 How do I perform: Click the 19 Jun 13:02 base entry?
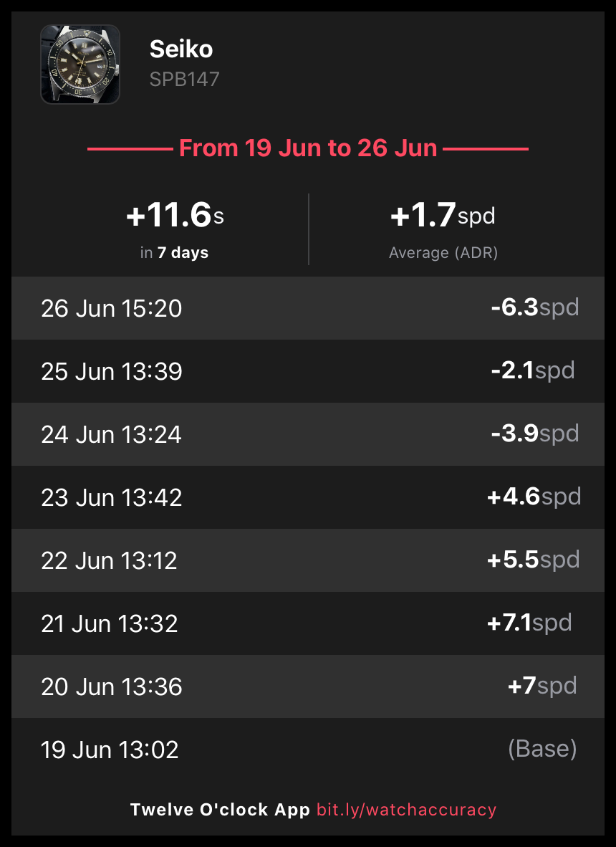click(110, 750)
